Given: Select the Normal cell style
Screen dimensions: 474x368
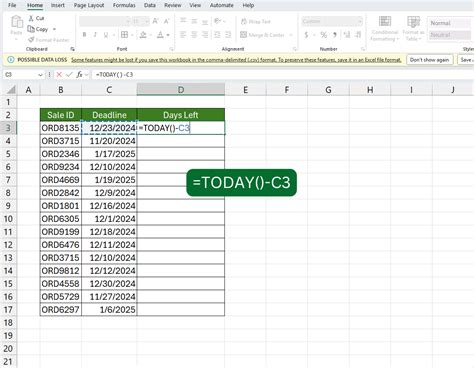Looking at the screenshot, I should [x=449, y=23].
